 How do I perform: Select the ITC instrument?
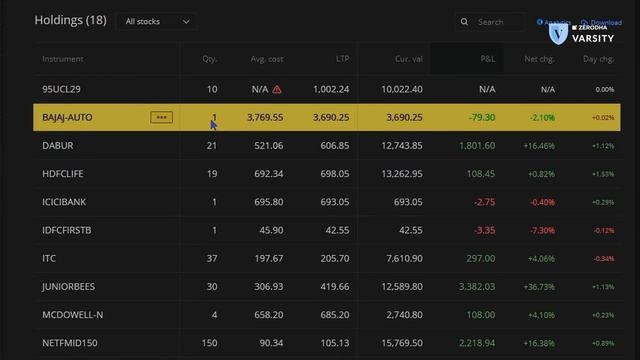[49, 258]
